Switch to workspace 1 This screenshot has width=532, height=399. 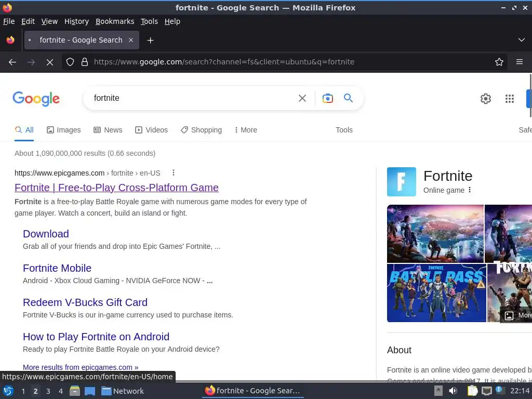point(23,391)
